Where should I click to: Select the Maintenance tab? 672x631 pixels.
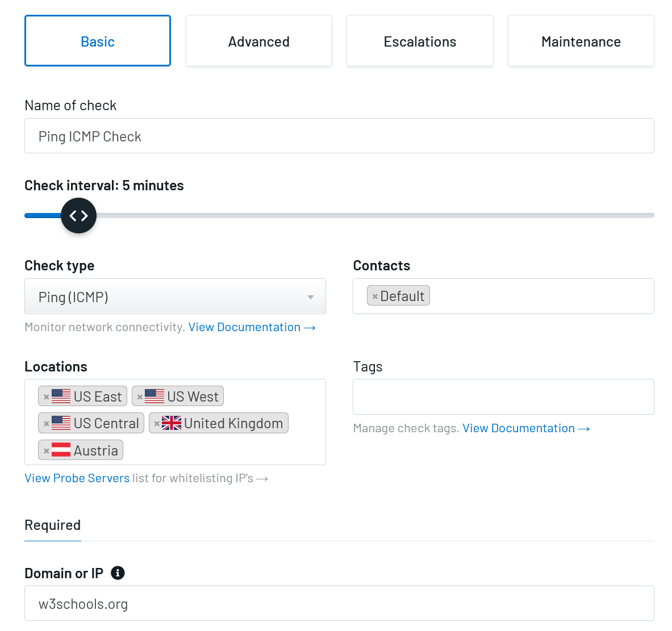coord(581,41)
